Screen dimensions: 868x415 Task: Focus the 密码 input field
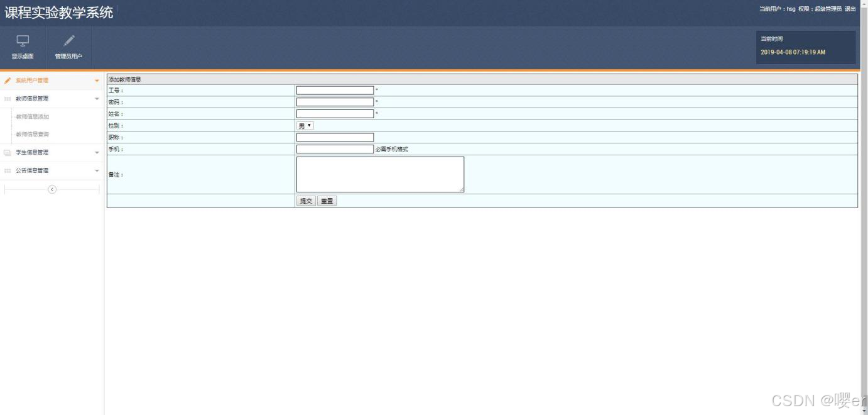335,102
